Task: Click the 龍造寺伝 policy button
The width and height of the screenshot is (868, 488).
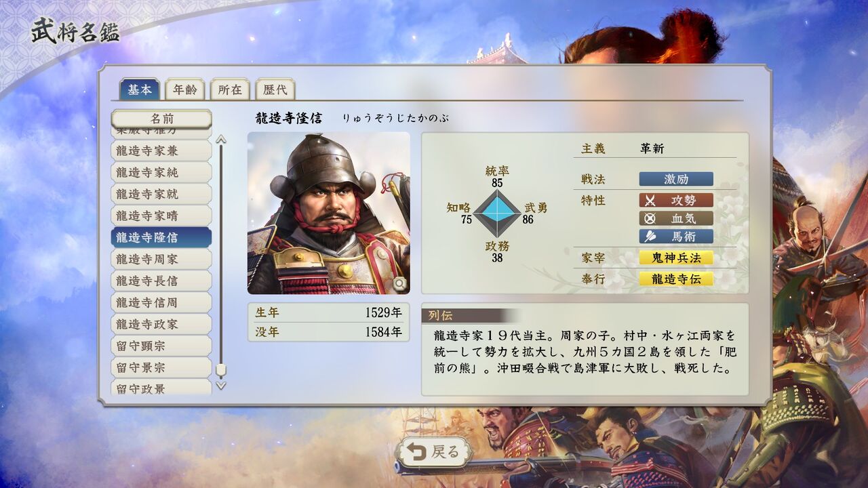Action: pyautogui.click(x=676, y=279)
